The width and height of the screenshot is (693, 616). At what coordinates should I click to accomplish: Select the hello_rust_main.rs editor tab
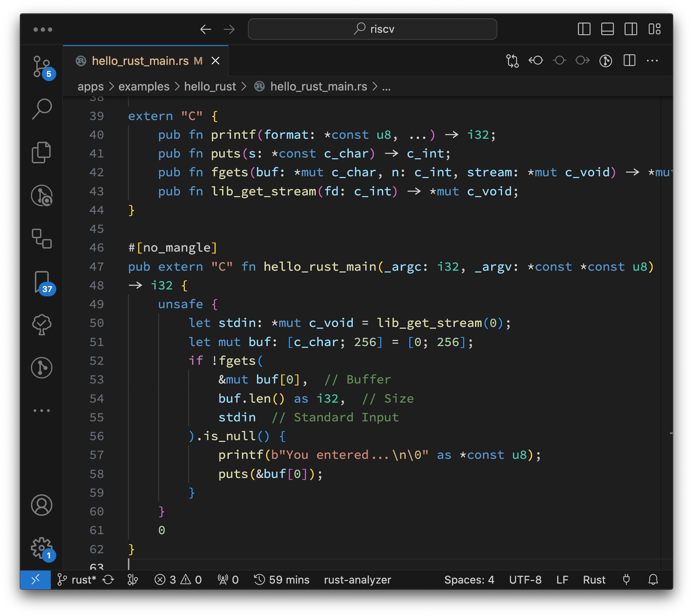tap(146, 61)
